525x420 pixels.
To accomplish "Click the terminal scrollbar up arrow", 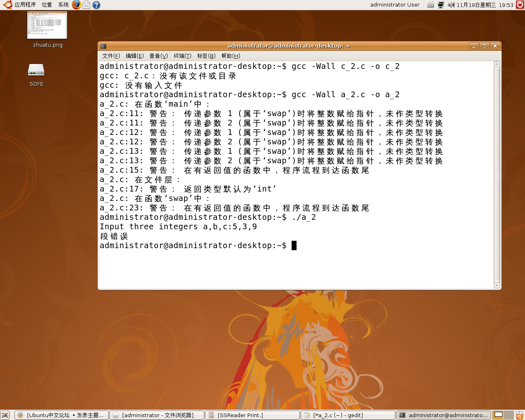I will 497,64.
